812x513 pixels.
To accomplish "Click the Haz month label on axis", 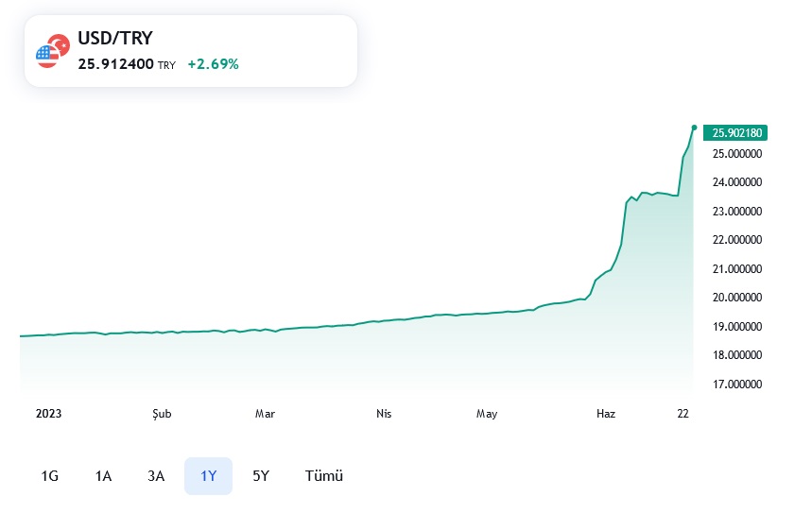I will point(606,414).
